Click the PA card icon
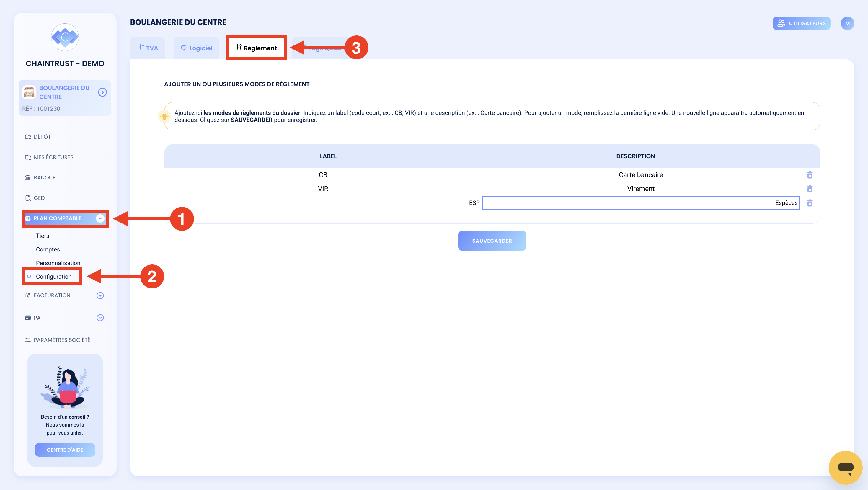This screenshot has height=490, width=868. coord(28,318)
